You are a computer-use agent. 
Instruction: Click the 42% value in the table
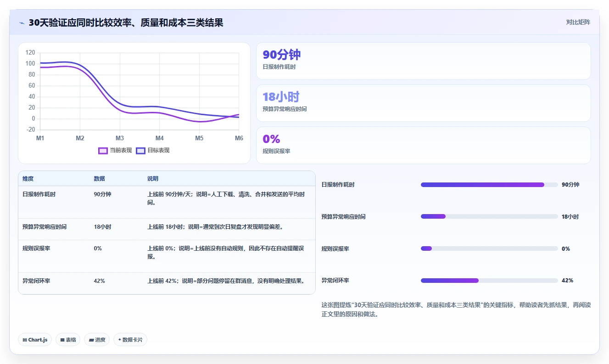99,281
